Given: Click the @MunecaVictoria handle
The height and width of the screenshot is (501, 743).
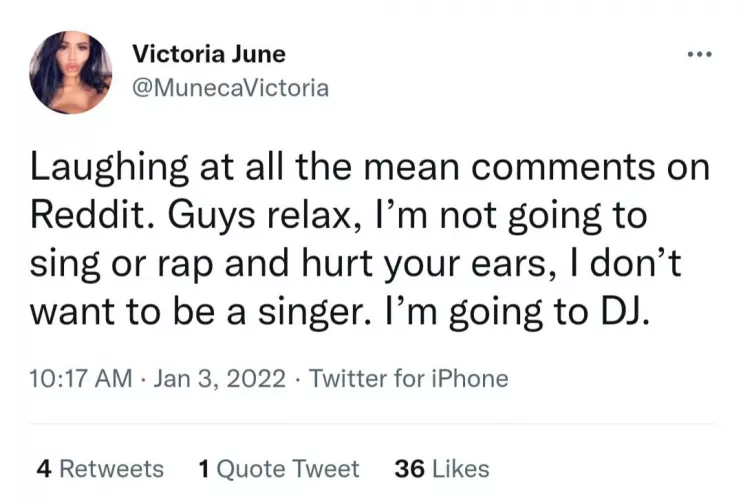Looking at the screenshot, I should [230, 88].
